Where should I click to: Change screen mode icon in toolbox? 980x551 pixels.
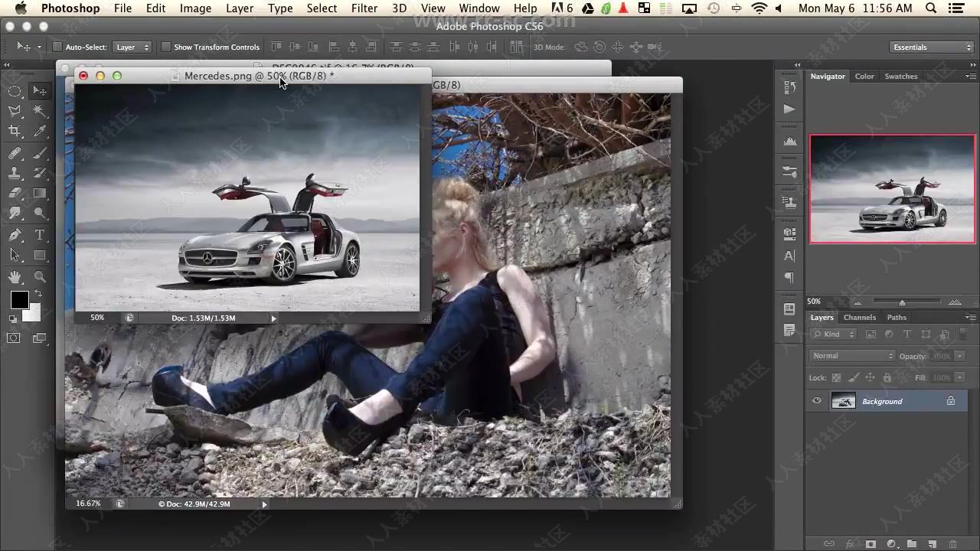pyautogui.click(x=40, y=337)
